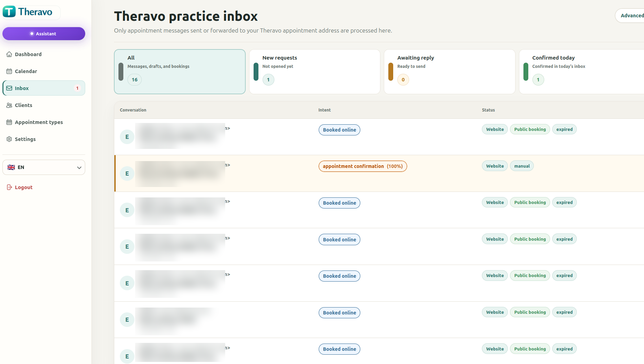Click the Awaiting reply count badge 0
The width and height of the screenshot is (644, 364).
403,80
